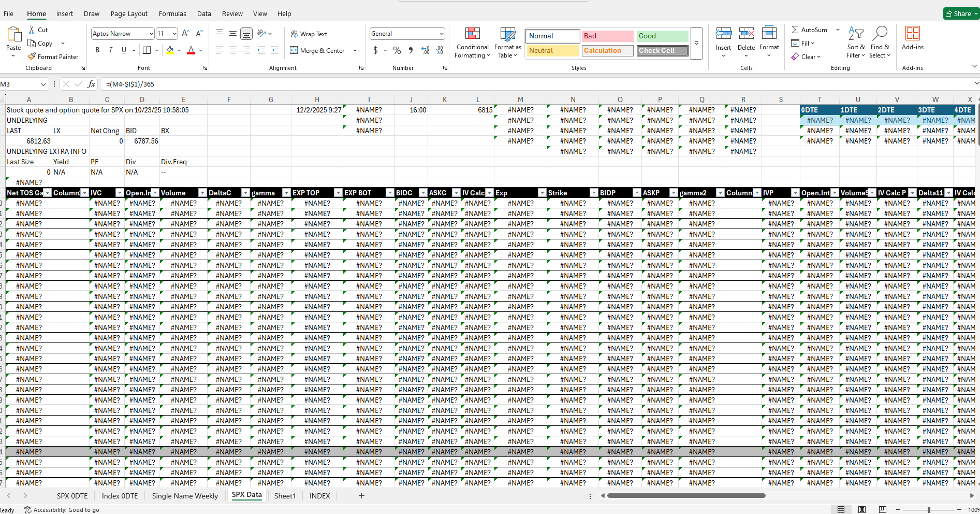Image resolution: width=980 pixels, height=514 pixels.
Task: Open the font name dropdown
Action: (x=151, y=34)
